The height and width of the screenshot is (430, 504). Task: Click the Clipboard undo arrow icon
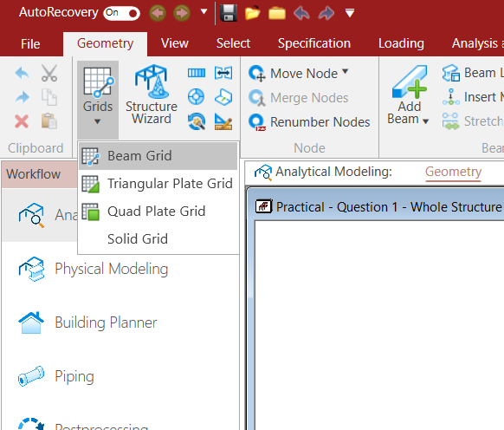22,74
